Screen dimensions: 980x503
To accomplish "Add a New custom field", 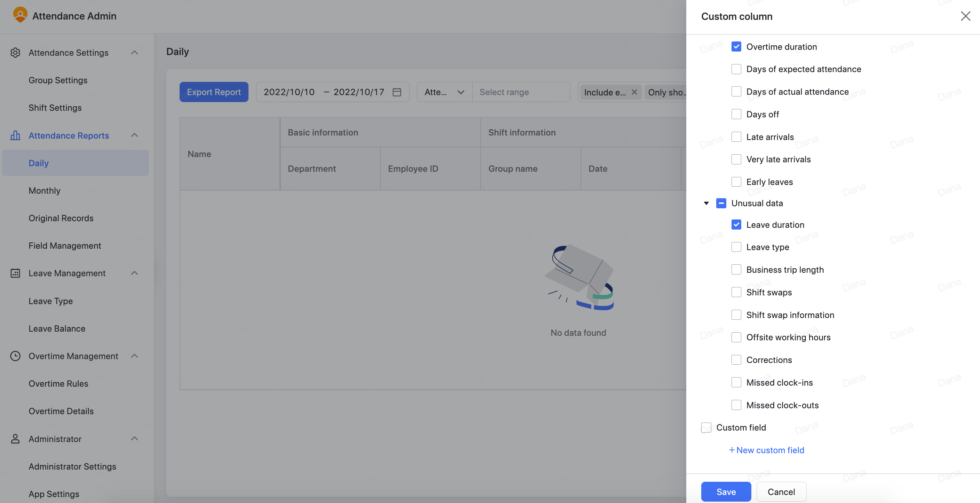I will (x=766, y=450).
